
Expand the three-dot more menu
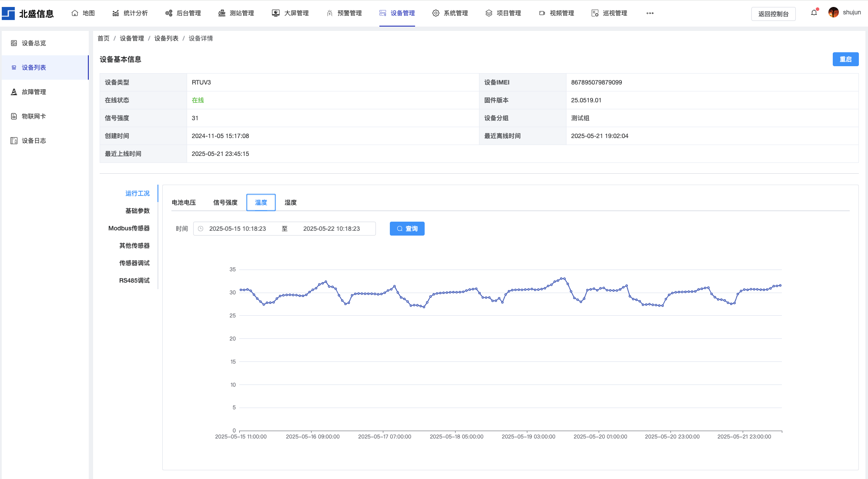[650, 13]
